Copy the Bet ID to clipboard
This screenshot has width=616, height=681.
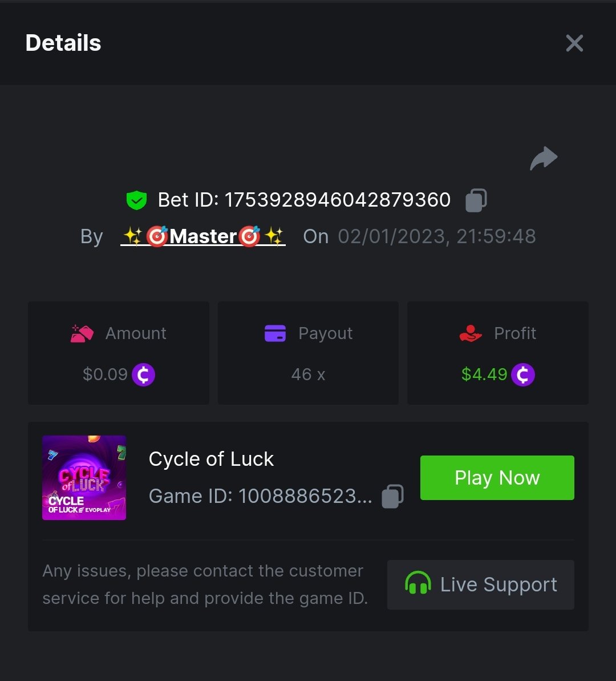[476, 200]
